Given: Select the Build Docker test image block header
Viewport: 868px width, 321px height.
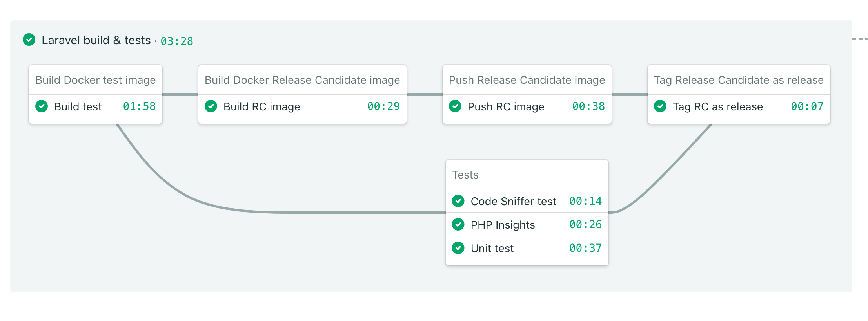Looking at the screenshot, I should [x=95, y=80].
